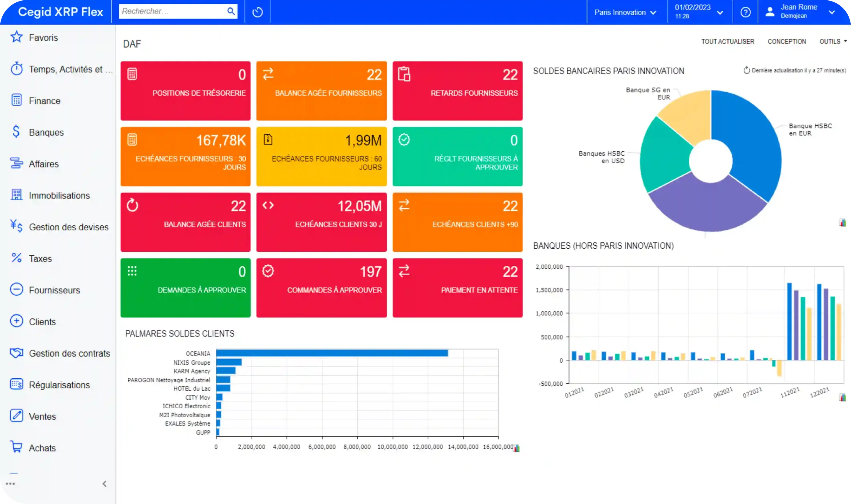The width and height of the screenshot is (851, 504).
Task: Open the Banques dollar icon
Action: 16,132
